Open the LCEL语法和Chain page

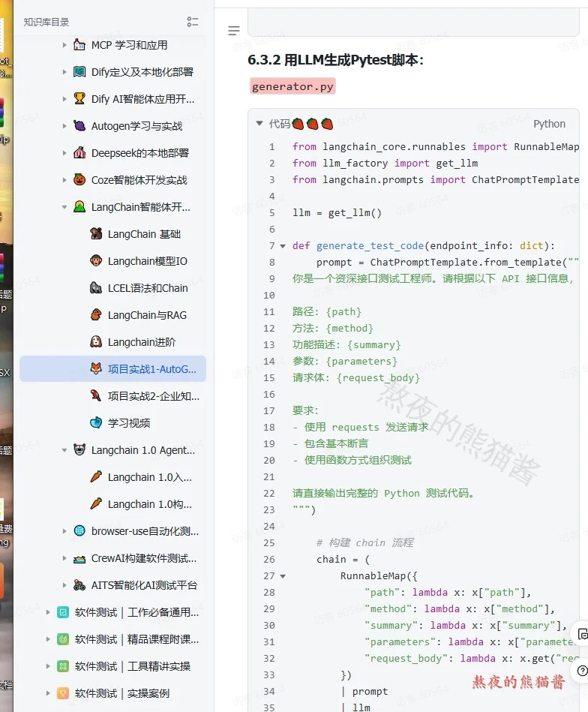[x=148, y=288]
